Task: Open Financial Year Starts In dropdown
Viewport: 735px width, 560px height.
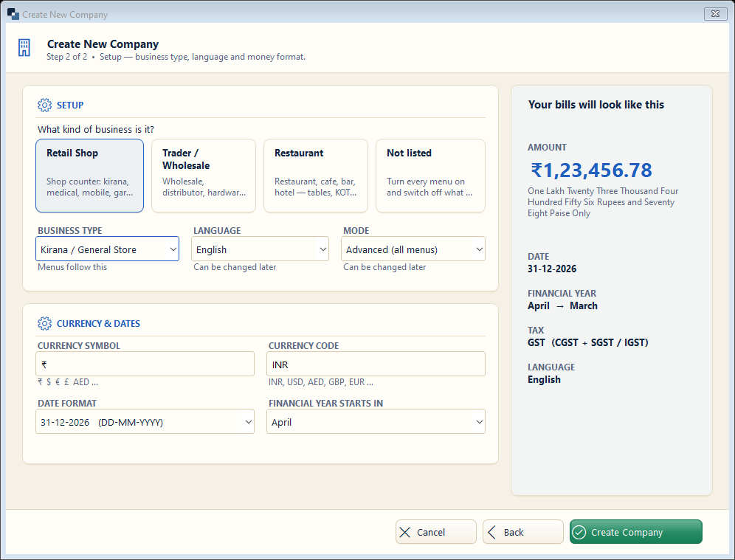Action: [x=376, y=421]
